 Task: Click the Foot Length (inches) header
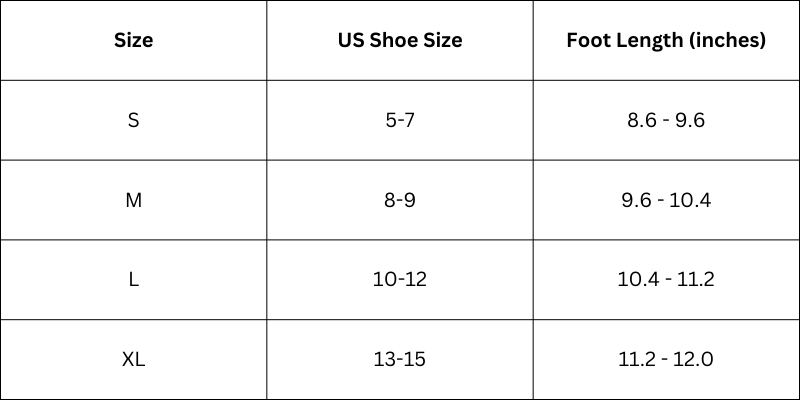(666, 40)
